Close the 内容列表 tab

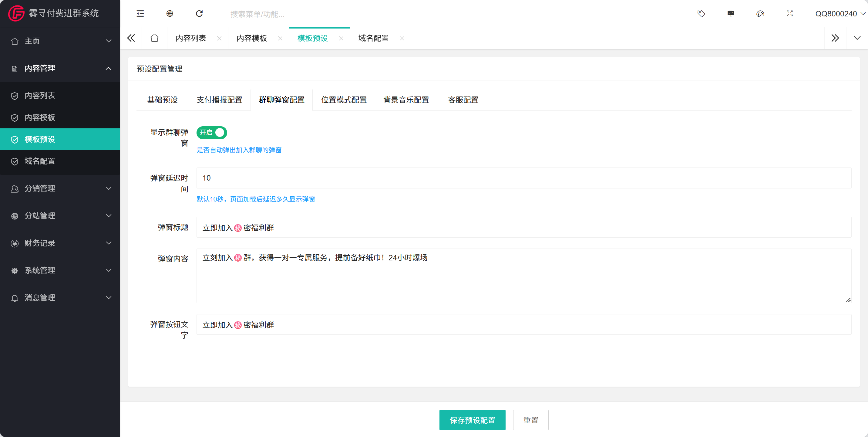[219, 39]
